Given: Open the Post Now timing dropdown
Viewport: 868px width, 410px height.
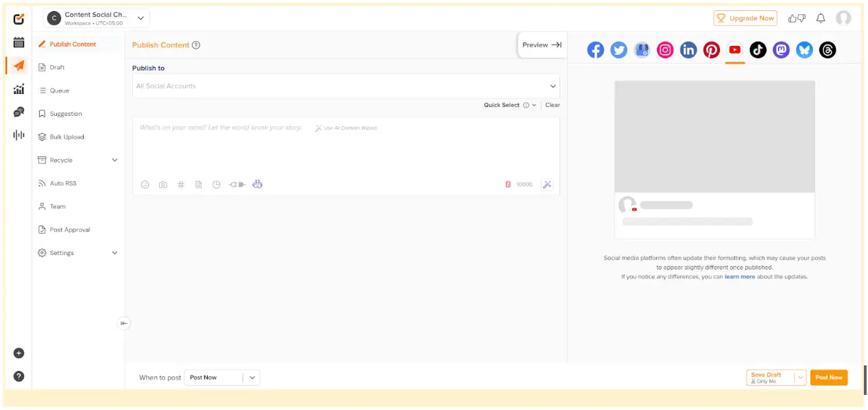Looking at the screenshot, I should pos(223,378).
